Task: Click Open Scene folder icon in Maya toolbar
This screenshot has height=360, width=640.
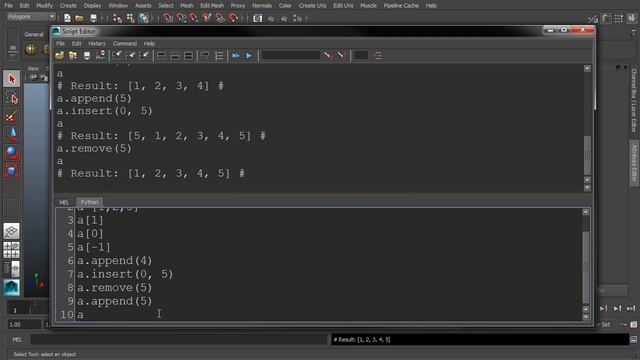Action: pos(80,18)
